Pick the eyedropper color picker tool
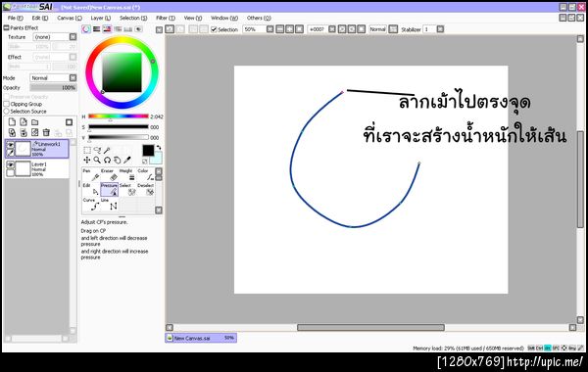 [127, 160]
